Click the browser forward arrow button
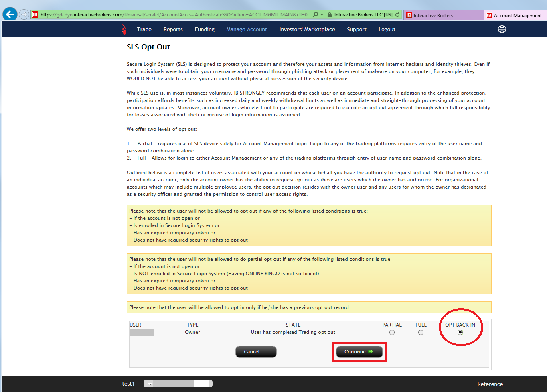547x392 pixels. click(24, 14)
